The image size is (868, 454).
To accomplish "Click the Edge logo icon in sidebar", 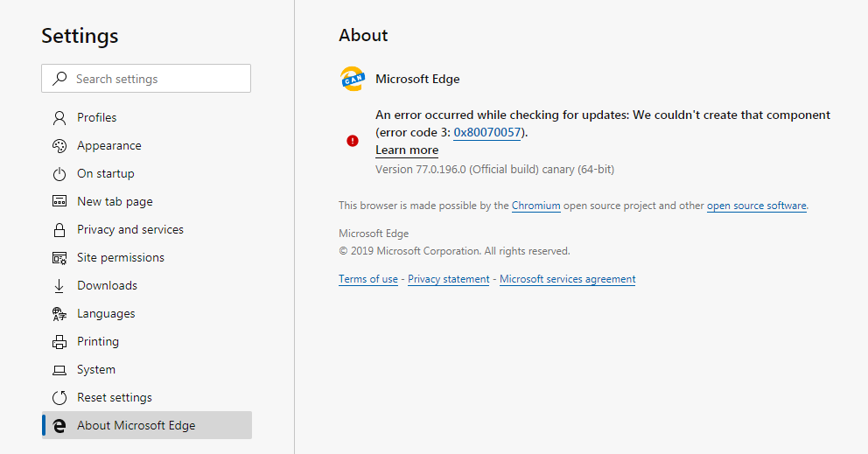I will pos(59,425).
